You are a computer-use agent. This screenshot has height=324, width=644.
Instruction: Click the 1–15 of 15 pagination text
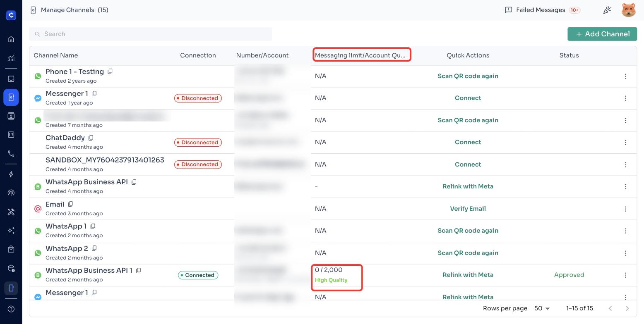pos(579,308)
